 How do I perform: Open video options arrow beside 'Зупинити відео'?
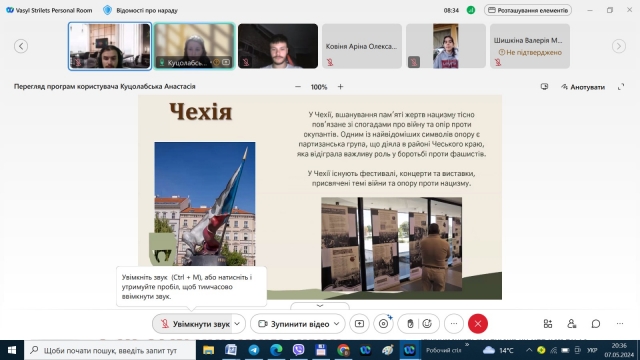point(337,324)
